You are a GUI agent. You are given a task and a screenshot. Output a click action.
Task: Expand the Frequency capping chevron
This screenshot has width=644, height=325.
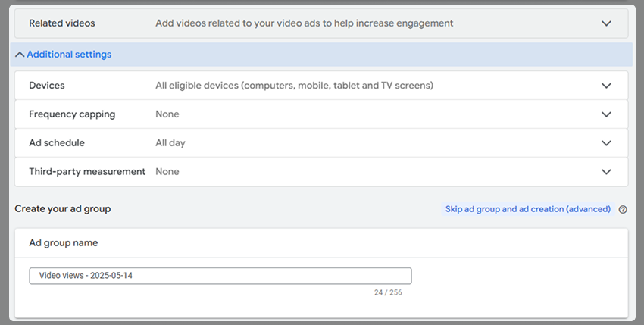[606, 114]
